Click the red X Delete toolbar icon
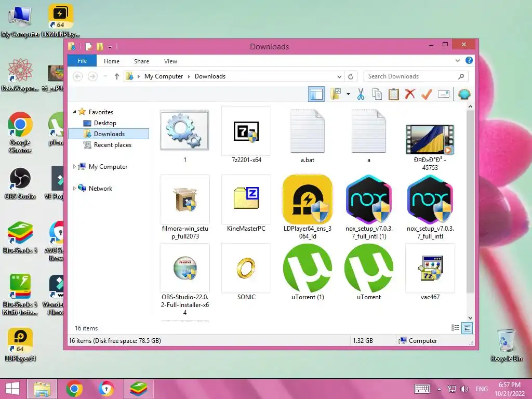Viewport: 532px width, 399px height. point(410,94)
